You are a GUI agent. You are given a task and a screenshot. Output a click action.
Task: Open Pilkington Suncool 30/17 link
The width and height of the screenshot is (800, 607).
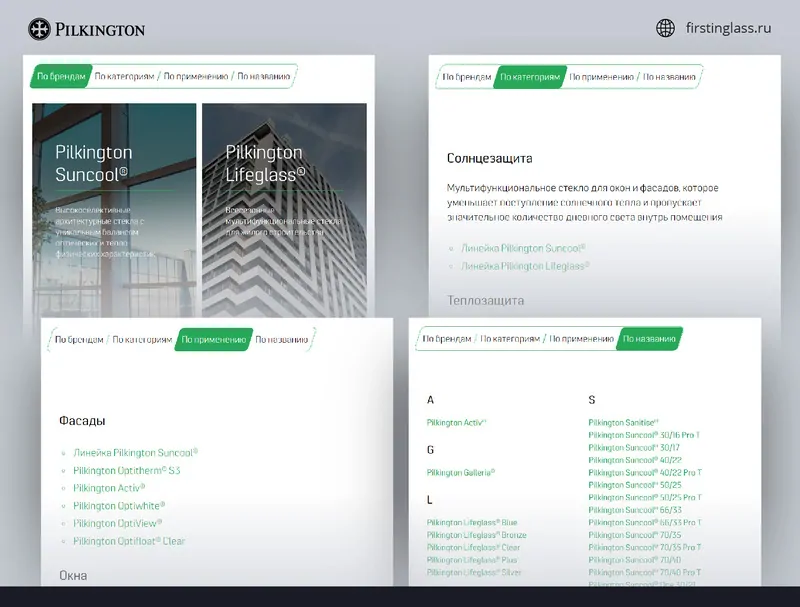(634, 447)
